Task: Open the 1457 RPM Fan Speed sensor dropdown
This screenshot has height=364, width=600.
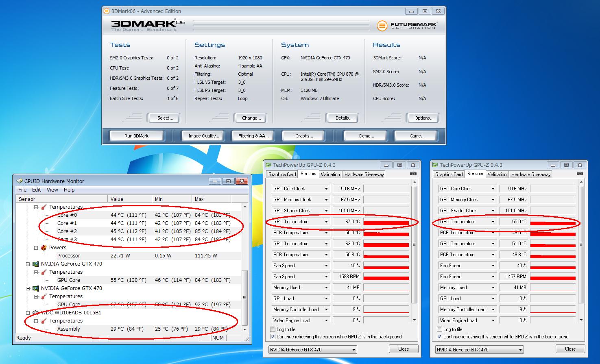Action: 493,277
